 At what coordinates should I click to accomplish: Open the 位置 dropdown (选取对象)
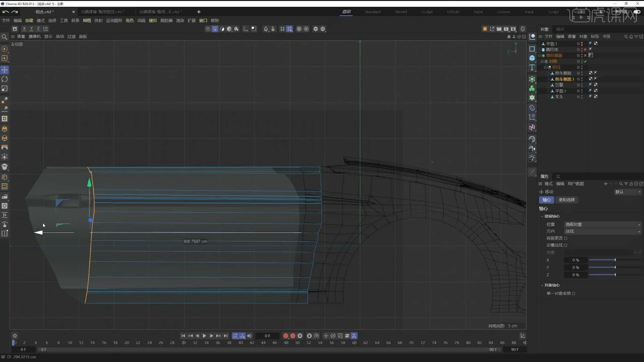point(603,224)
